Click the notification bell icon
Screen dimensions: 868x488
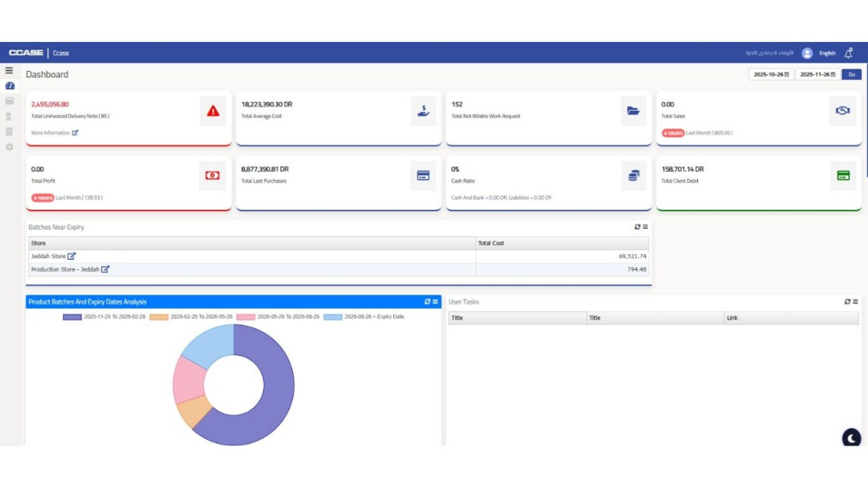[x=848, y=53]
